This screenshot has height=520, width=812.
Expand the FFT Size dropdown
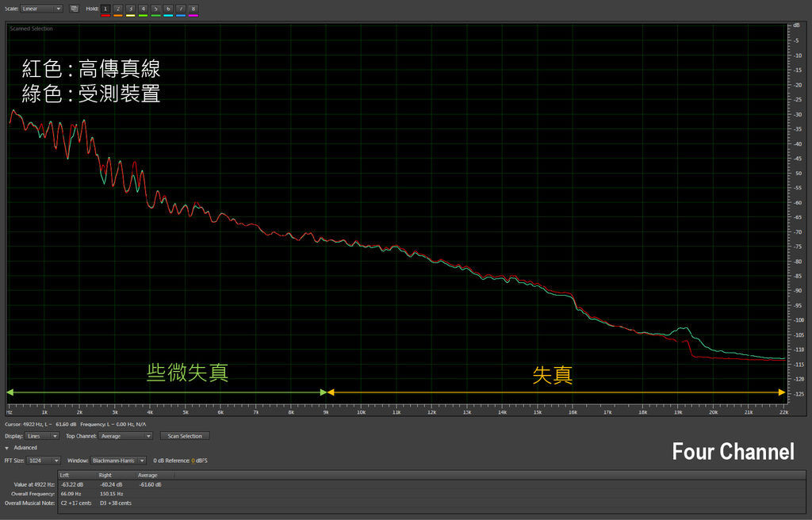[x=44, y=461]
